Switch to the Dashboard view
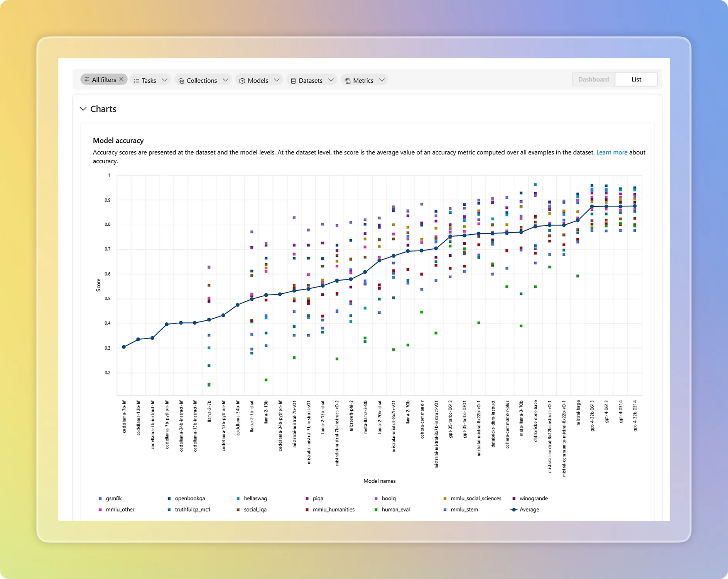The image size is (728, 579). (593, 80)
